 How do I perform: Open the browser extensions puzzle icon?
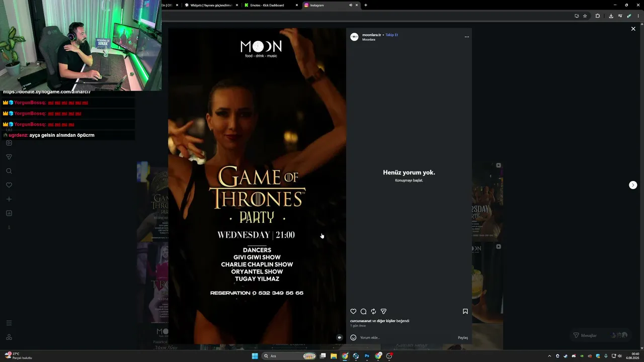coord(598,16)
